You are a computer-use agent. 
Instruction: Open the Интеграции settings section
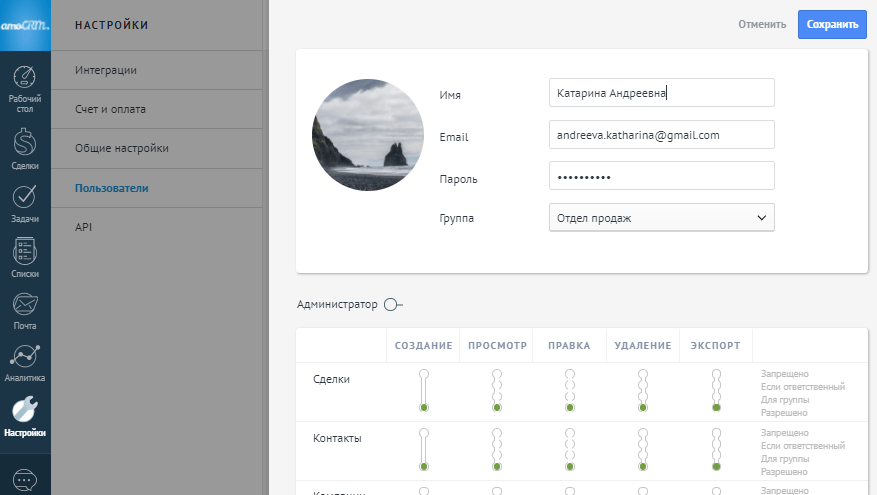tap(106, 70)
